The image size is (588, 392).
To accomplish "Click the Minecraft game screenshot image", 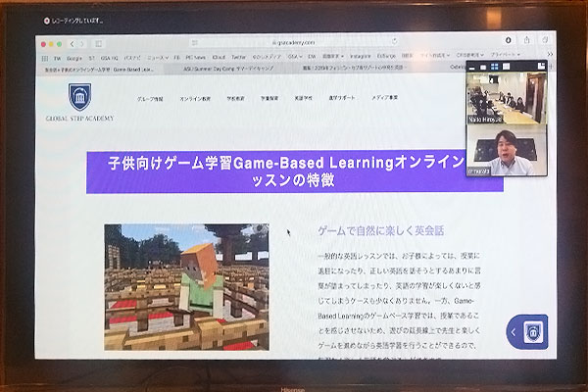I will point(186,286).
